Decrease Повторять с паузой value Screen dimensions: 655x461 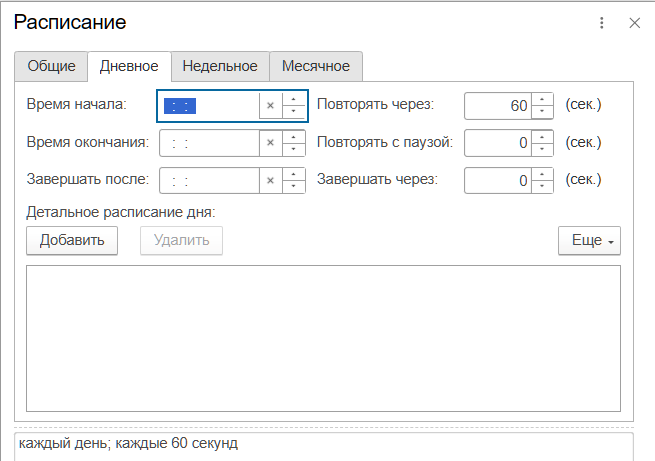pos(542,149)
